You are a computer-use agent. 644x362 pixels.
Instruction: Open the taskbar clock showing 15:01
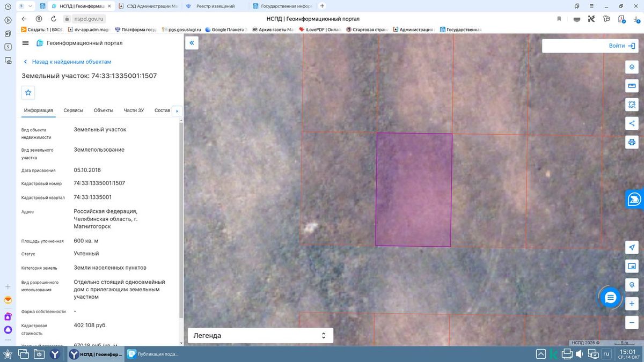pyautogui.click(x=628, y=354)
